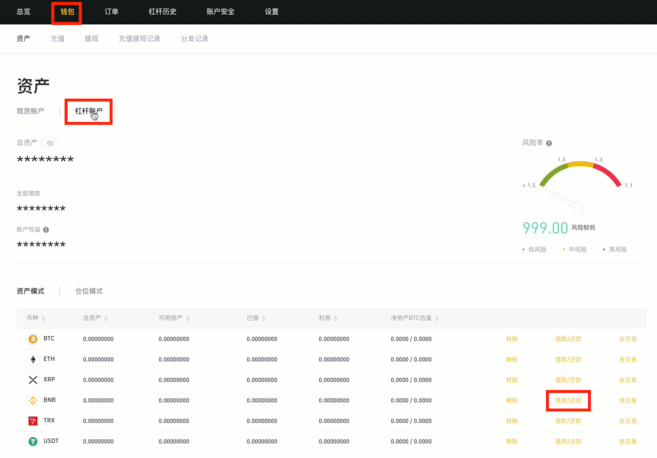This screenshot has width=657, height=458.
Task: Click the BNB coin icon
Action: [33, 400]
